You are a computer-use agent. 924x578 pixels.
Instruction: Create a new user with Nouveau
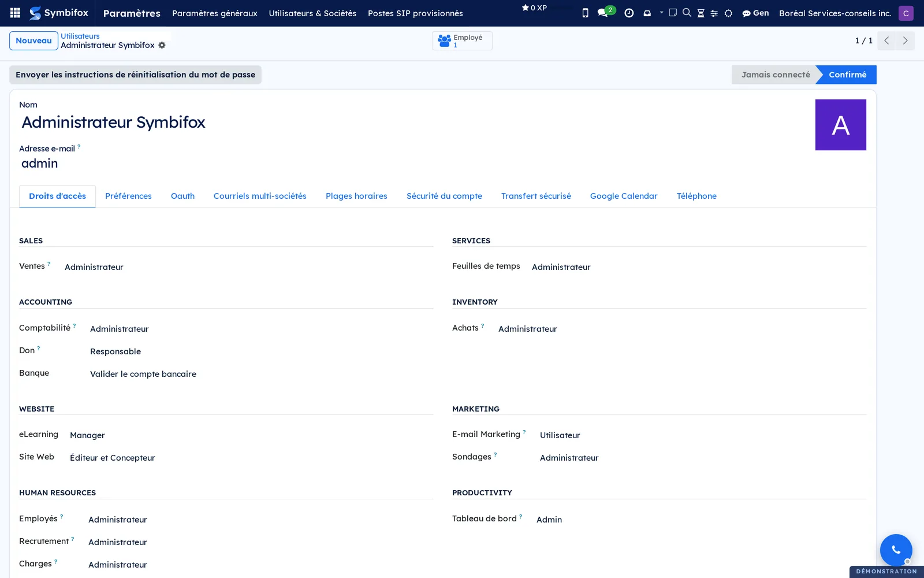point(33,40)
